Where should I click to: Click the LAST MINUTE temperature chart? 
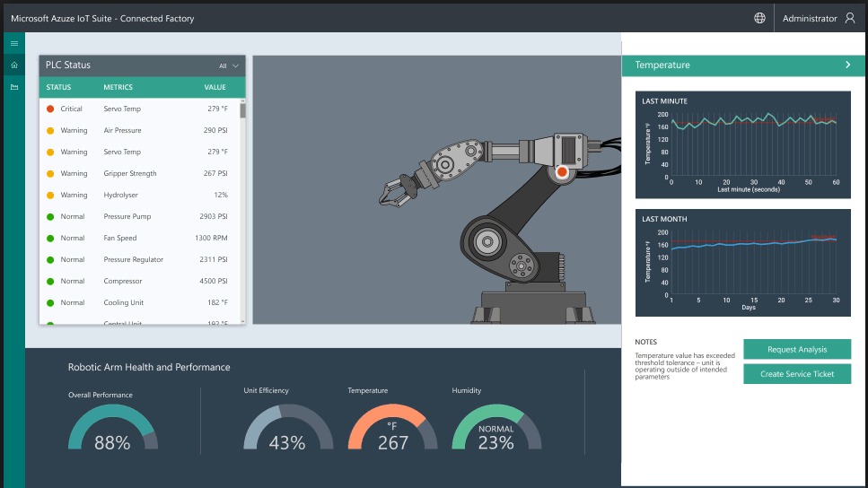[743, 145]
